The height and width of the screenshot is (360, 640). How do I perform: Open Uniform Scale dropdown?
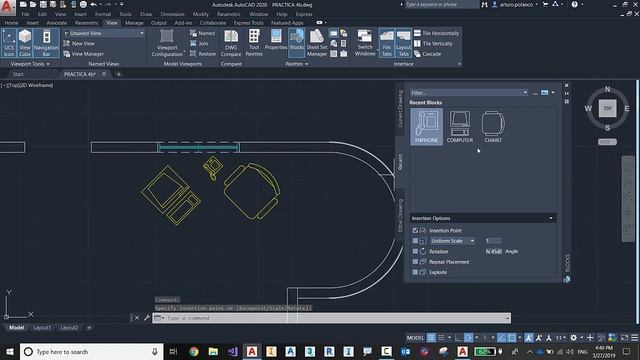[452, 241]
